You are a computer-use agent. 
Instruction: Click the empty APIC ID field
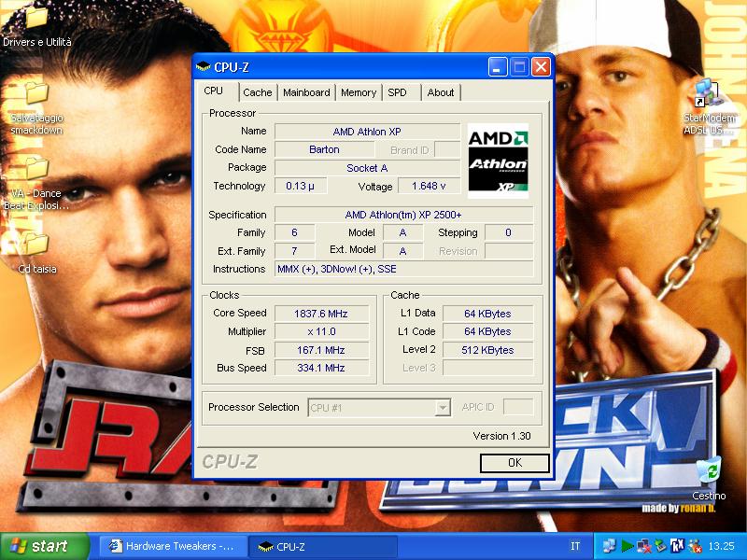pyautogui.click(x=518, y=407)
